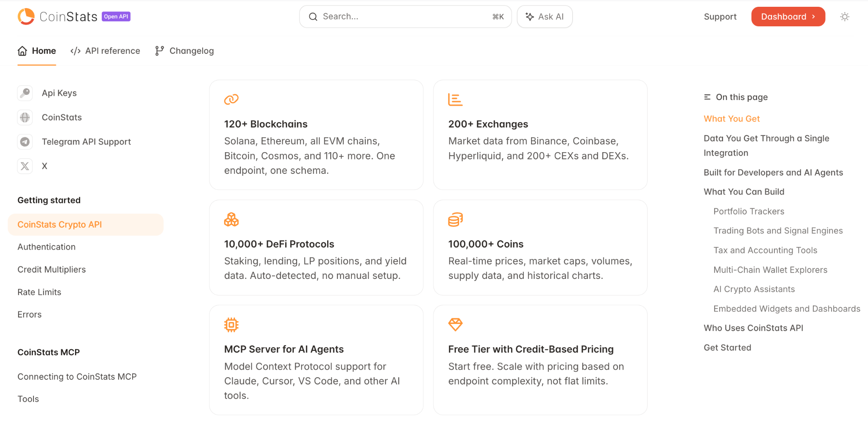Viewport: 868px width, 426px height.
Task: Click the ⌘K shortcut hint in search
Action: [498, 17]
